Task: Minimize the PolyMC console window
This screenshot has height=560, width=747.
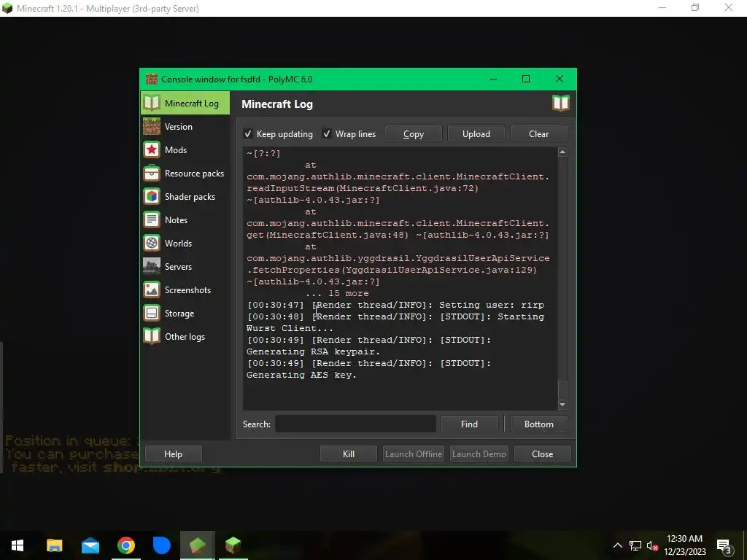Action: pos(493,79)
